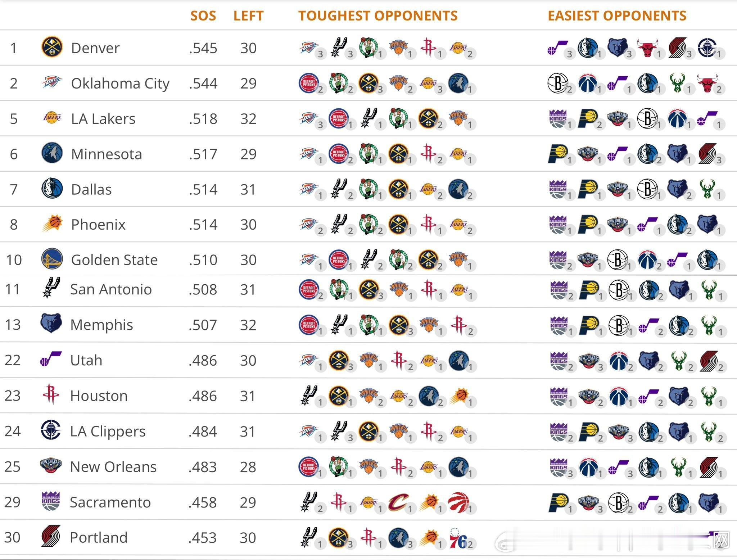Select the EASIEST OPPONENTS header
The width and height of the screenshot is (737, 560).
(617, 16)
